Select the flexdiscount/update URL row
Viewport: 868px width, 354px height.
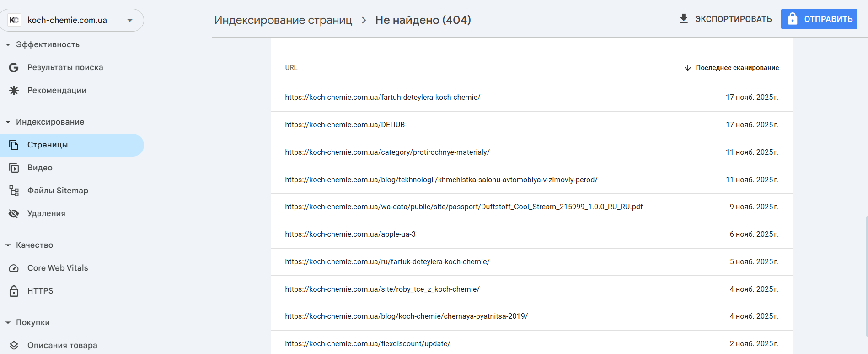(532, 343)
